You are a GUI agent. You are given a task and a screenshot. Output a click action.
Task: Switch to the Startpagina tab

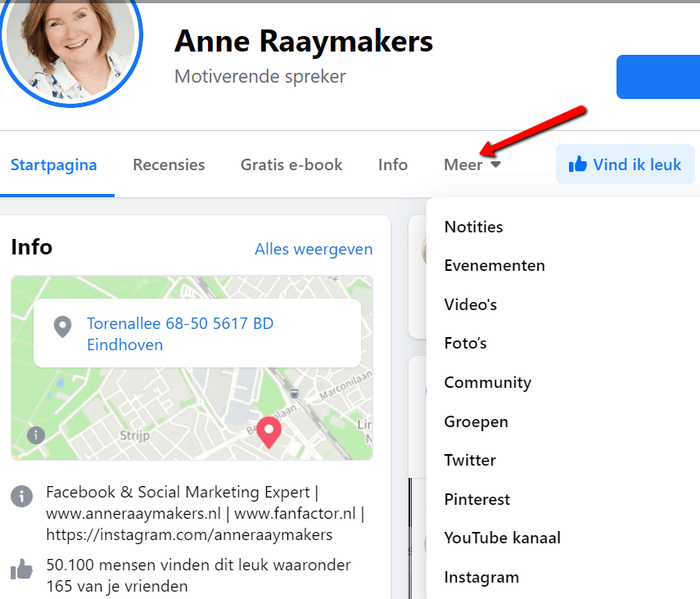pyautogui.click(x=54, y=164)
